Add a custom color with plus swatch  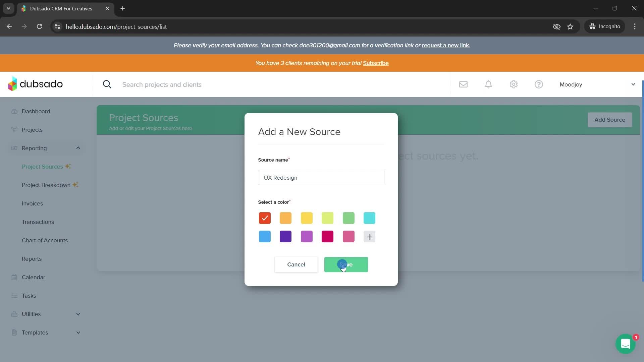tap(369, 237)
